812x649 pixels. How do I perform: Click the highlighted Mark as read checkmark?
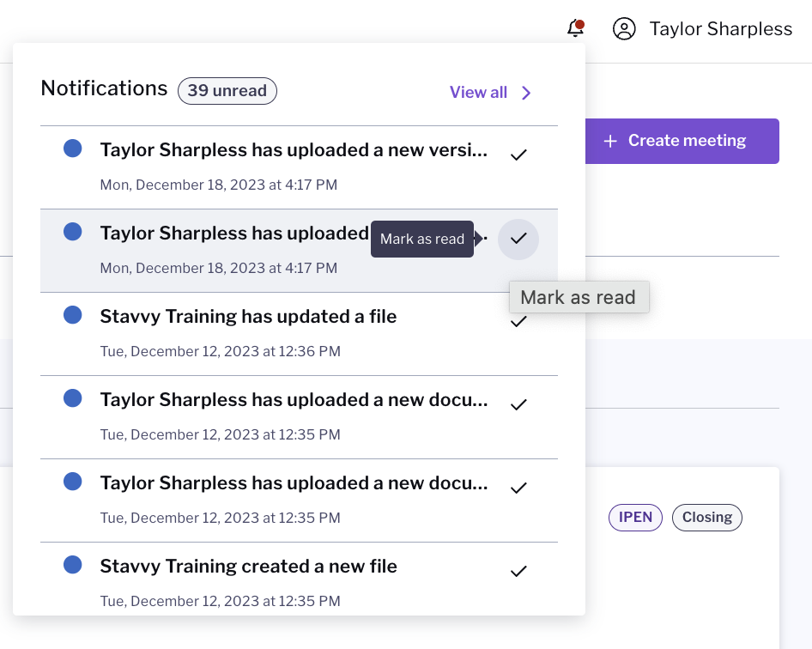518,239
